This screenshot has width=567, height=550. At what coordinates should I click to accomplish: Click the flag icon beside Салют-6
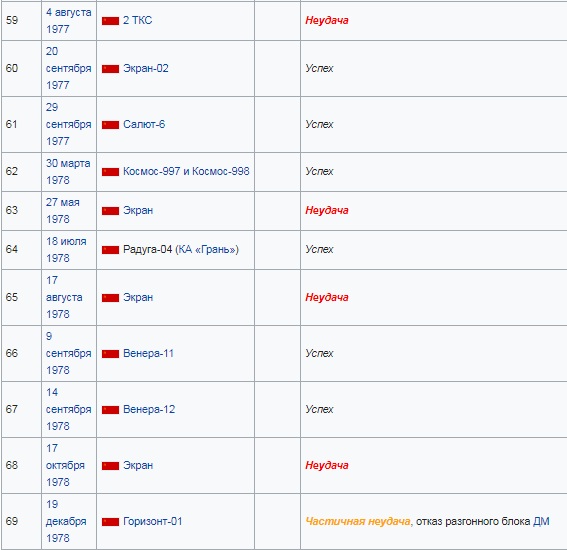pos(110,125)
